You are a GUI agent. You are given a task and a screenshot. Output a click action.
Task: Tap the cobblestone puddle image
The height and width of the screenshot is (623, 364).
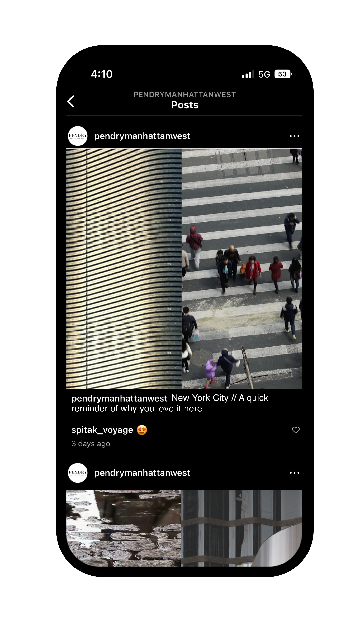123,528
